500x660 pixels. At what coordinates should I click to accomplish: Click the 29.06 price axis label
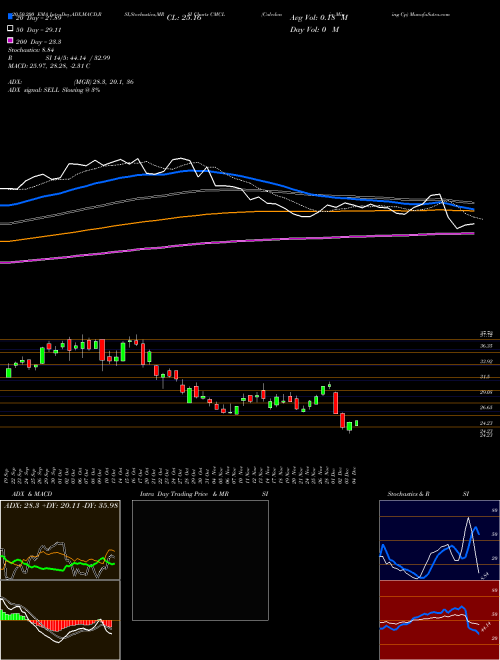[x=486, y=392]
